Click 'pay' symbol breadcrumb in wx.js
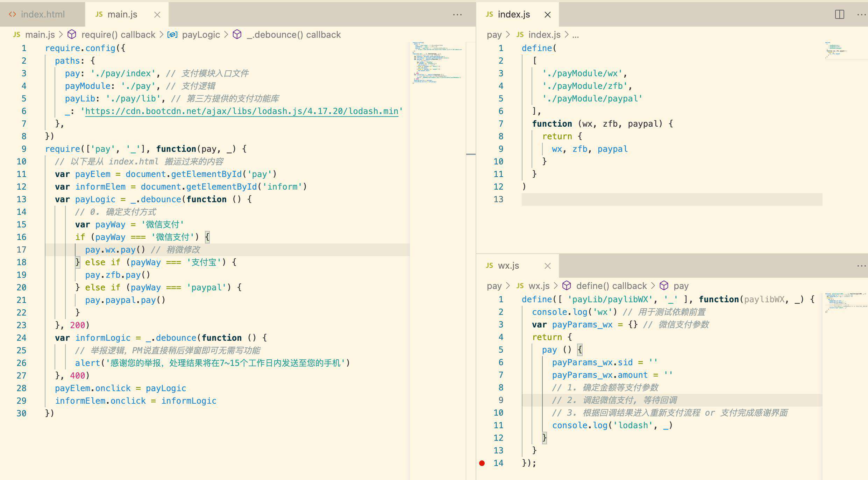The image size is (868, 480). click(x=681, y=286)
